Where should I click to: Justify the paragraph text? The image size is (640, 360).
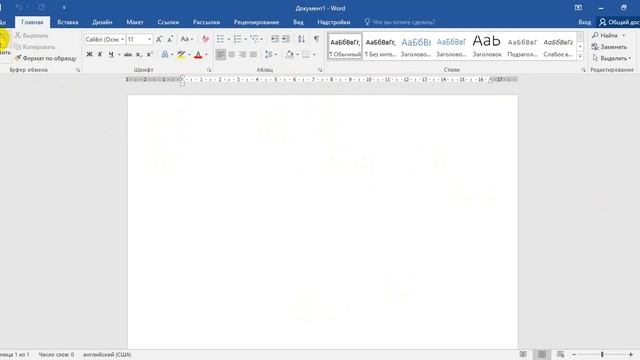click(253, 54)
